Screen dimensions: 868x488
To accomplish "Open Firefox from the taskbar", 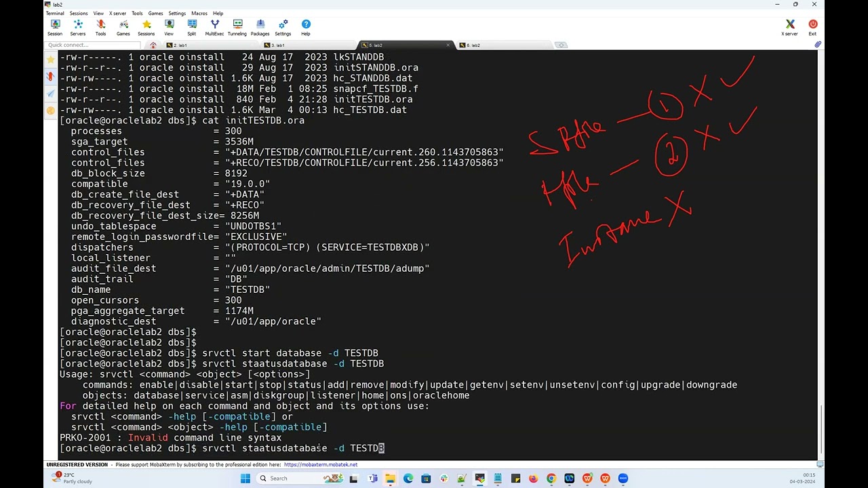I will (x=533, y=479).
